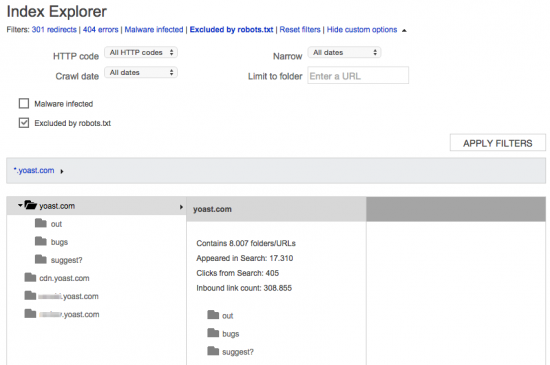
Task: Filter by 404 errors
Action: pyautogui.click(x=101, y=30)
